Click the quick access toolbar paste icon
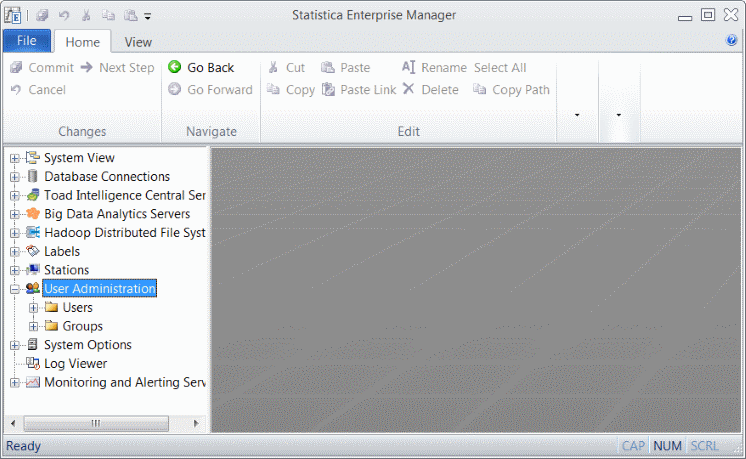Image resolution: width=746 pixels, height=459 pixels. tap(130, 16)
